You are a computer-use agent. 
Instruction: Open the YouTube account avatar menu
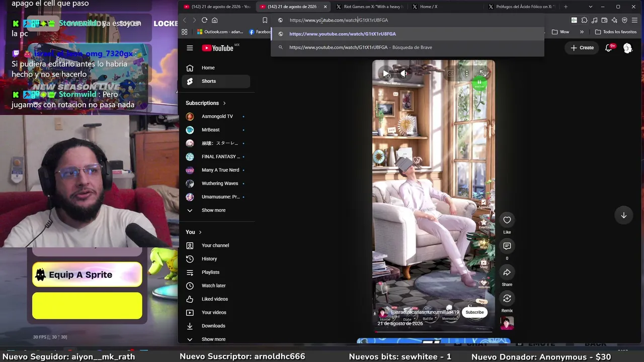[627, 48]
